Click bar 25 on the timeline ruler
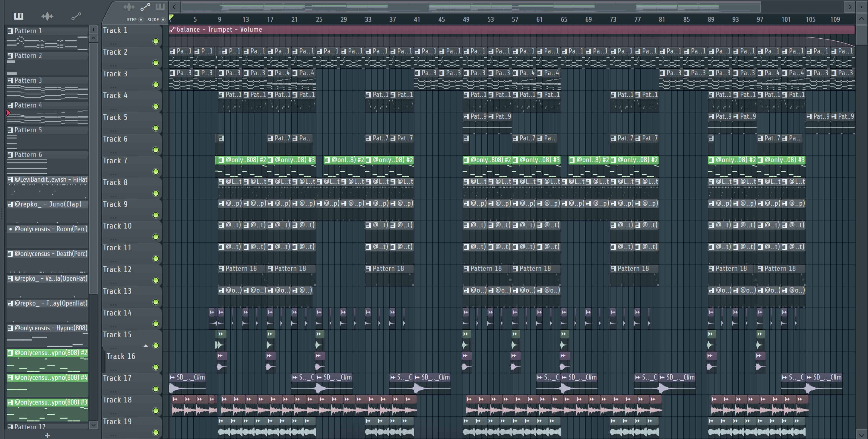This screenshot has height=439, width=868. tap(319, 20)
